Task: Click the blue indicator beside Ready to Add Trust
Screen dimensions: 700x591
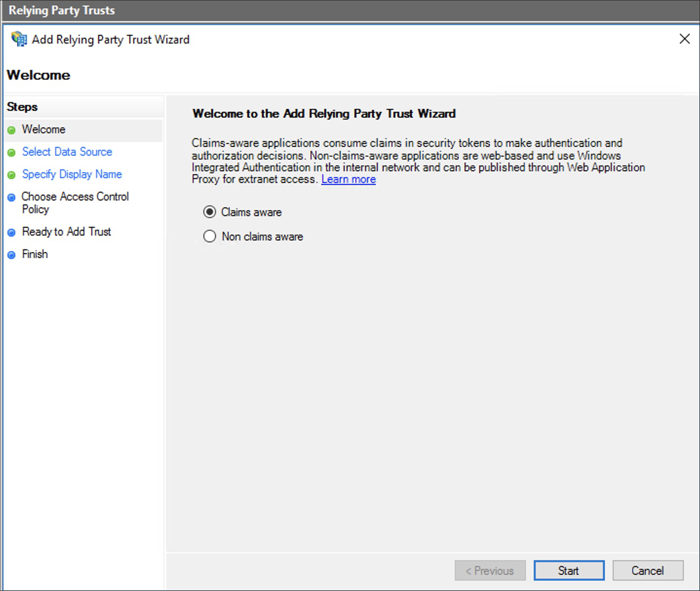Action: [x=11, y=232]
